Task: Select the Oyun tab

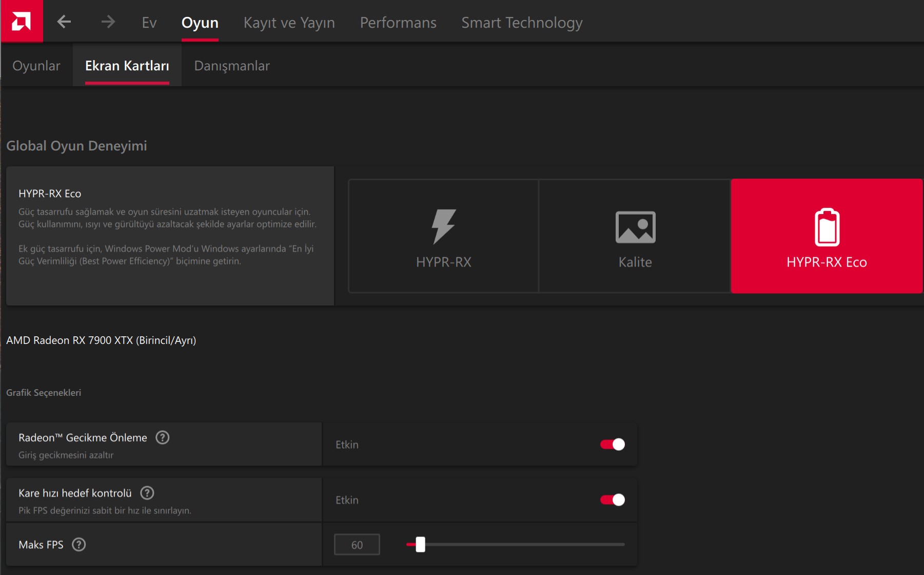Action: pyautogui.click(x=200, y=23)
